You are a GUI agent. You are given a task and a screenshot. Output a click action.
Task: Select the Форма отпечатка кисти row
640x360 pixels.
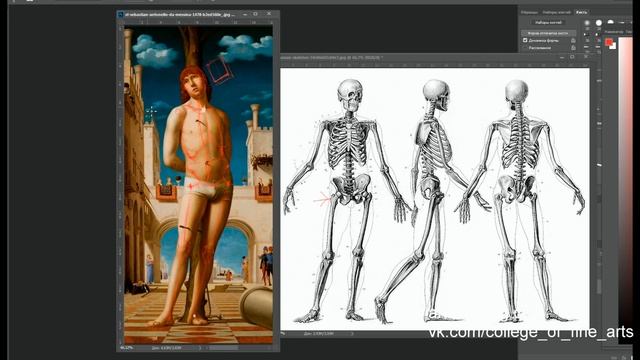point(549,33)
